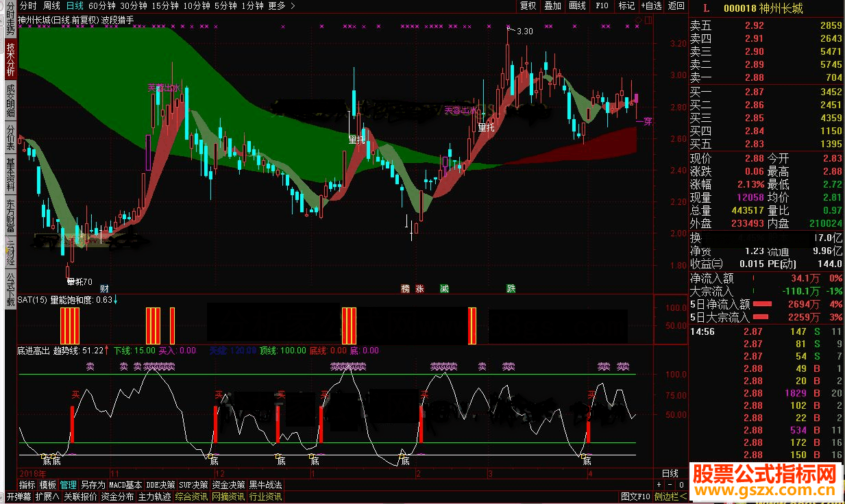
Task: Open the 基本资料 sidebar tab
Action: (x=10, y=175)
